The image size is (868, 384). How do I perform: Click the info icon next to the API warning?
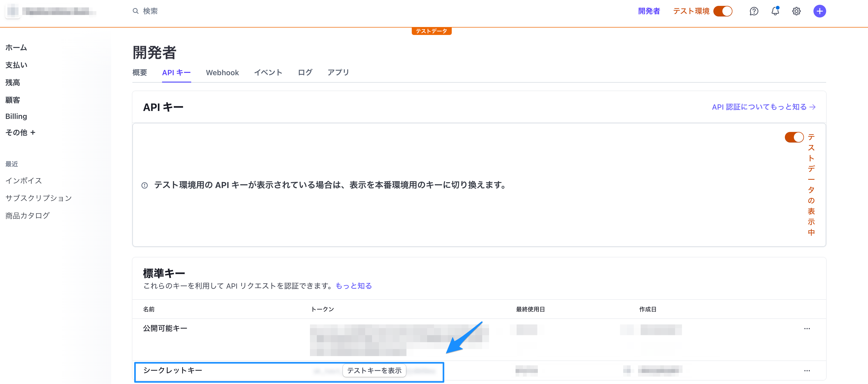(145, 185)
